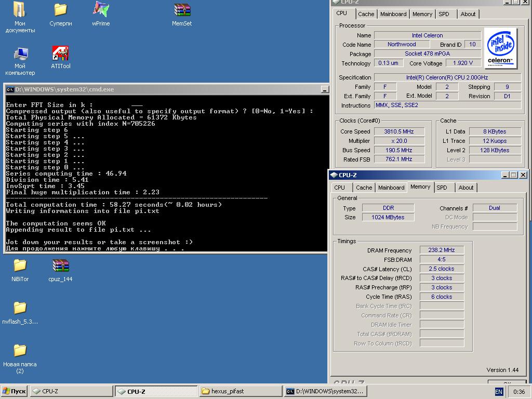Click the Code Name Northwood field
The width and height of the screenshot is (532, 399).
point(402,45)
